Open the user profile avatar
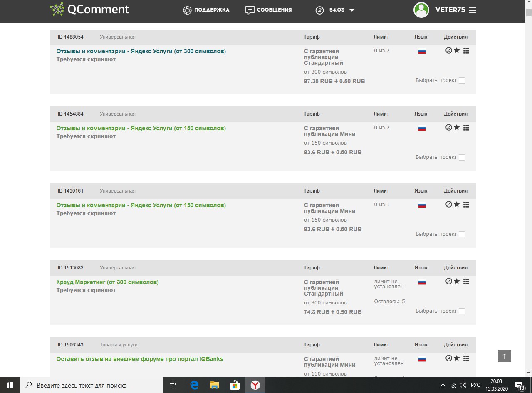 click(421, 10)
